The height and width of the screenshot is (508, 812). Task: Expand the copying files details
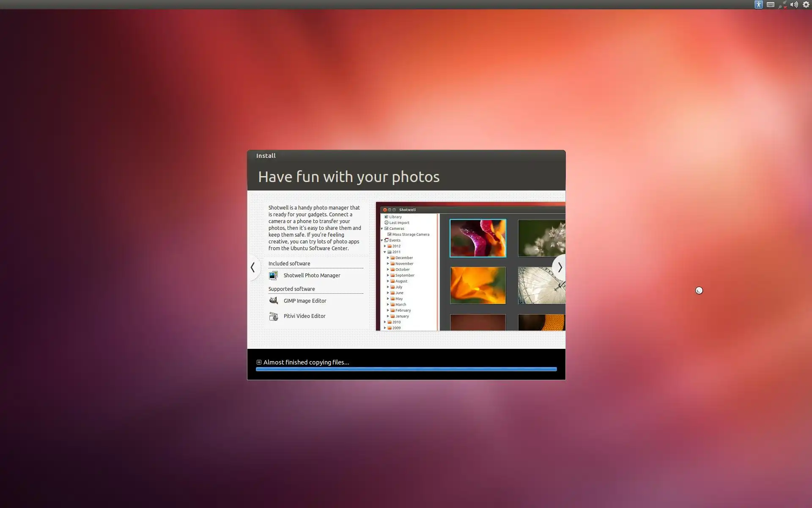point(259,362)
